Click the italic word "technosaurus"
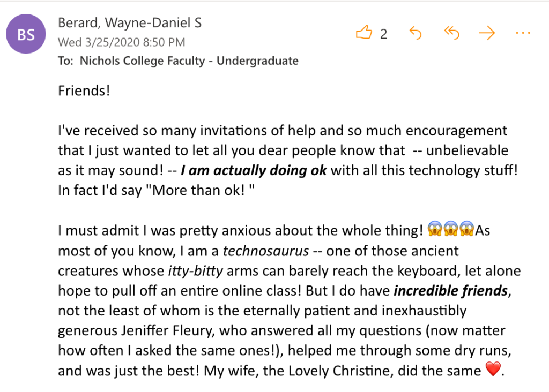Viewport: 549px width, 392px height. (x=266, y=251)
